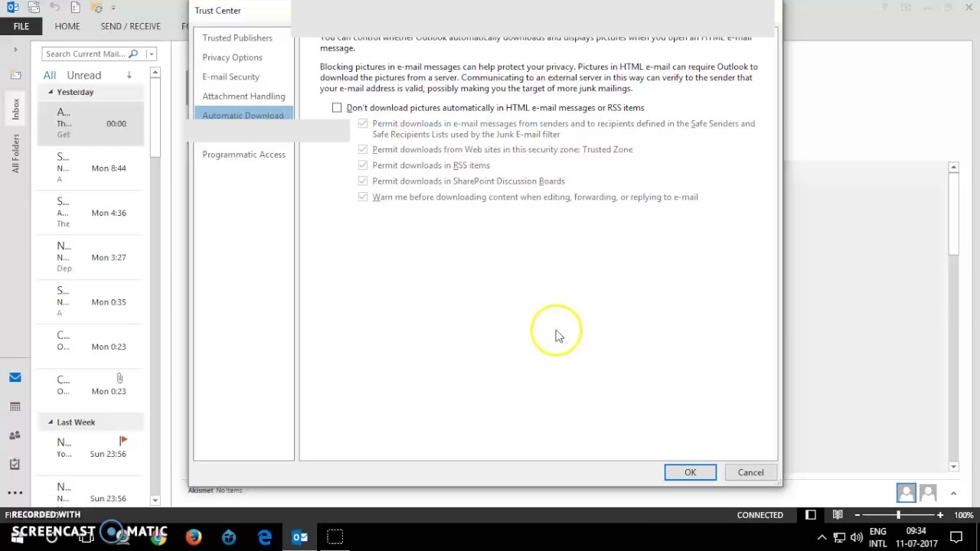980x551 pixels.
Task: Toggle Warn me before downloading content checkbox
Action: pyautogui.click(x=363, y=197)
